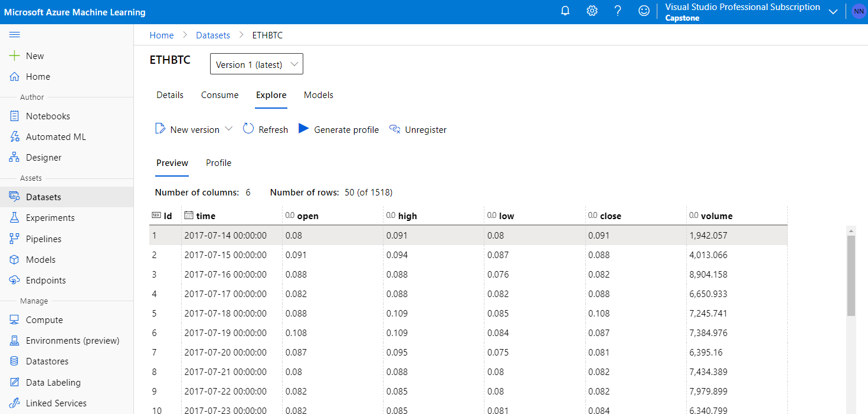Click volume value 7,979.899

point(708,392)
